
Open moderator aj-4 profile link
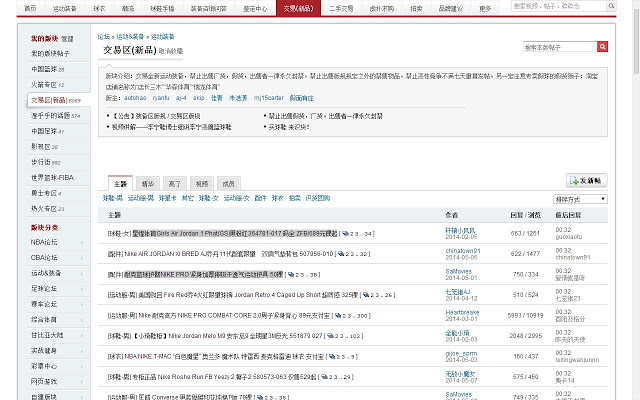pos(181,98)
